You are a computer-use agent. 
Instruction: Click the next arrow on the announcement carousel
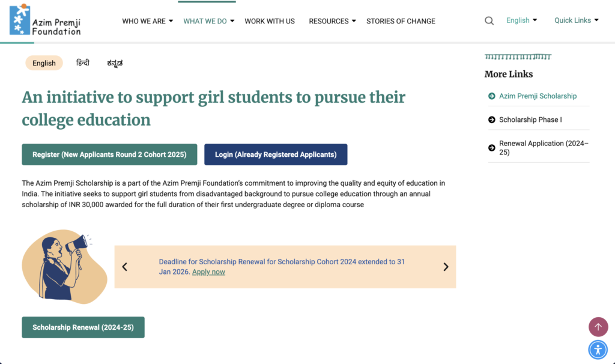click(x=446, y=266)
